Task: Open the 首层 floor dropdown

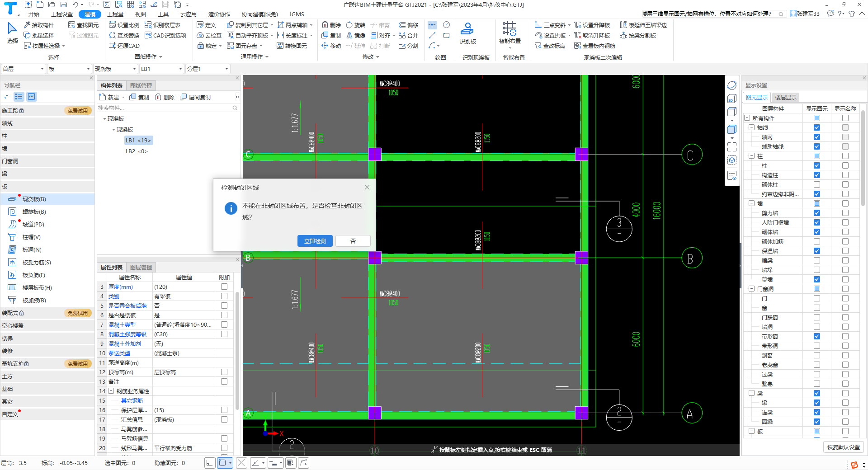Action: tap(23, 69)
